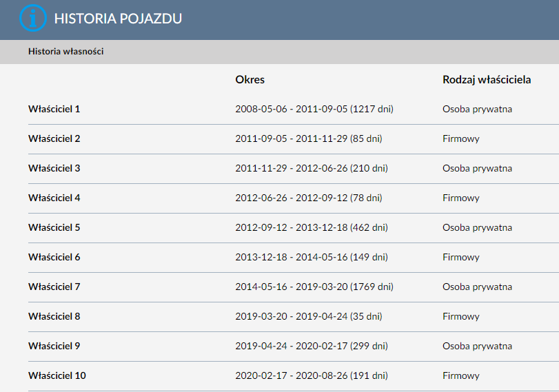Click the Okres column header
Screen dimensions: 559x392
click(250, 79)
